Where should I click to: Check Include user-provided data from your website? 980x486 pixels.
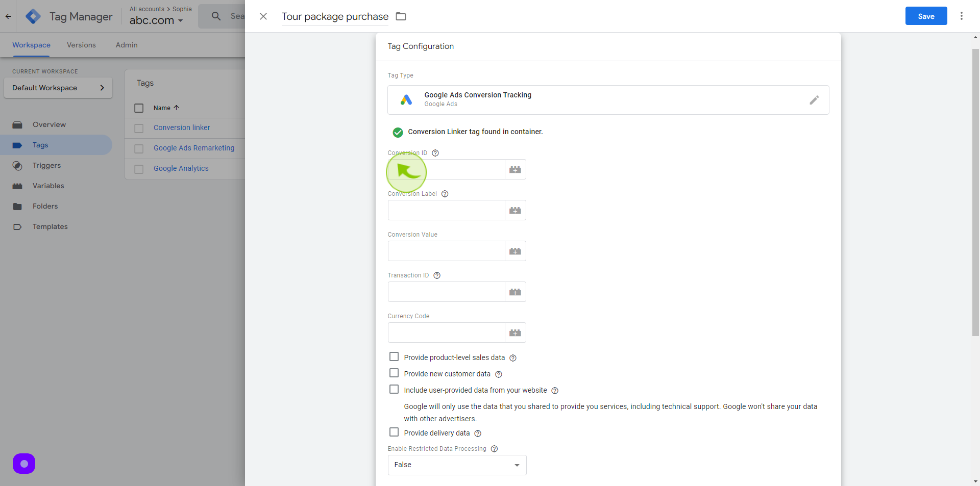pos(394,389)
